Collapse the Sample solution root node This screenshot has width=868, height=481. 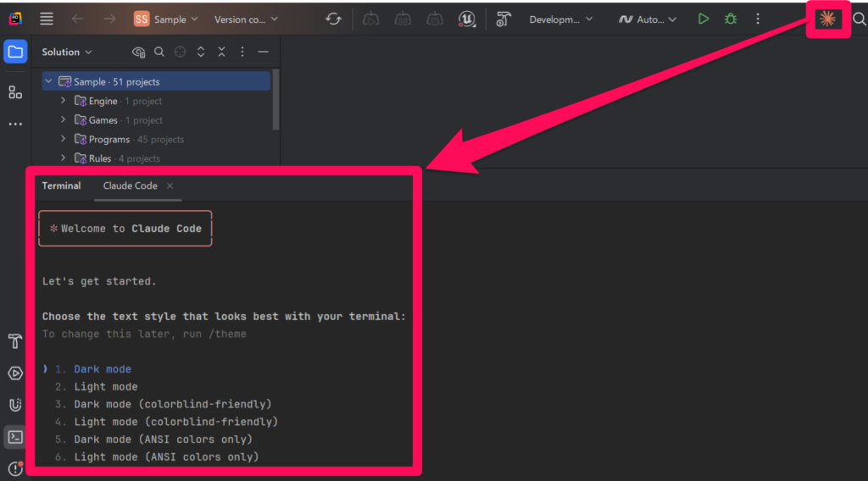tap(48, 81)
